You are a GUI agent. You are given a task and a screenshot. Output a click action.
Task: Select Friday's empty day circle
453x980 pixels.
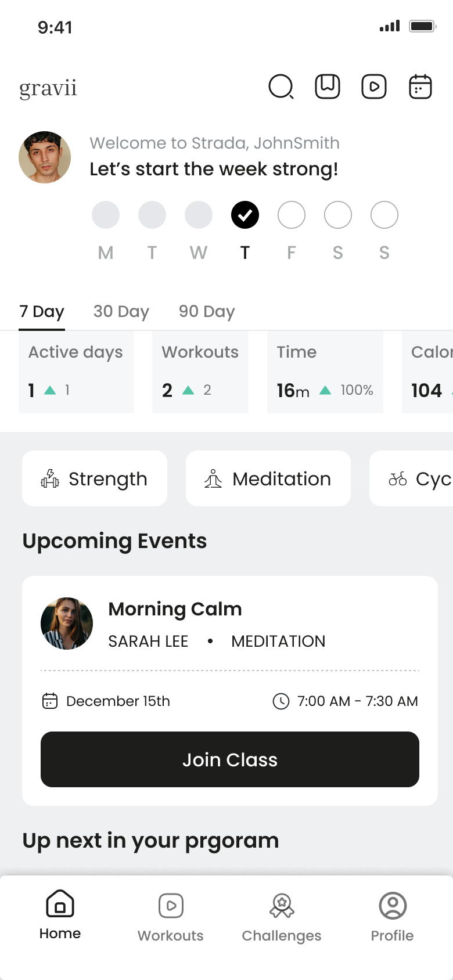[x=292, y=215]
